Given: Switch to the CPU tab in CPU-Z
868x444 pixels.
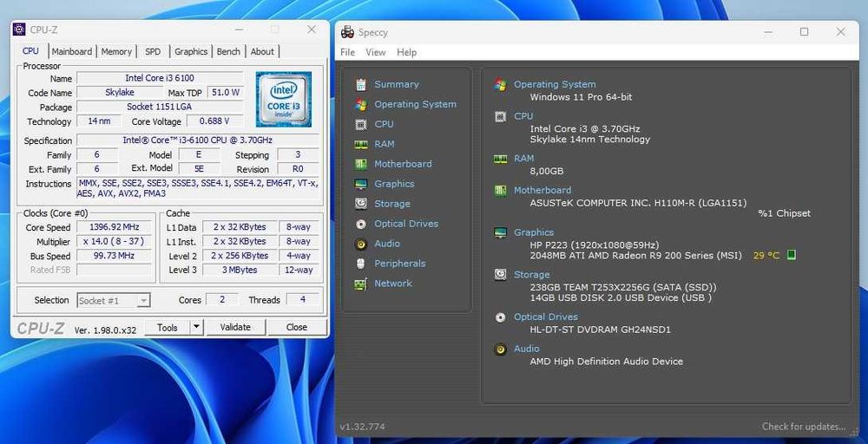Looking at the screenshot, I should point(30,51).
